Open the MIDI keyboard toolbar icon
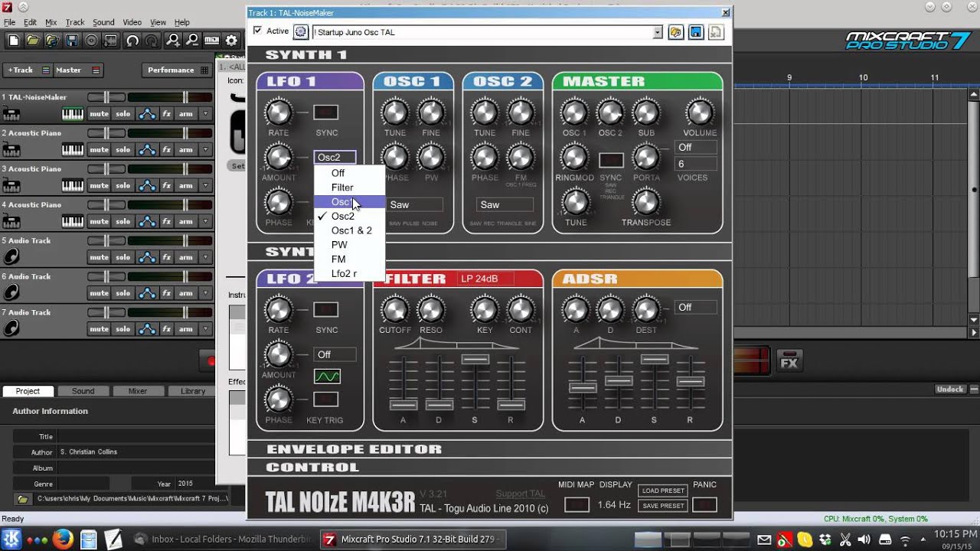This screenshot has height=551, width=980. pyautogui.click(x=212, y=41)
